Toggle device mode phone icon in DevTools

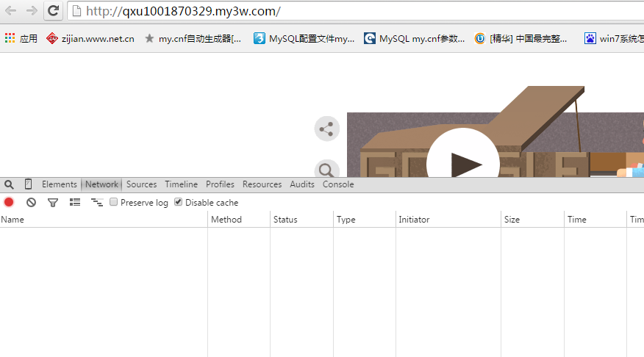(x=28, y=184)
